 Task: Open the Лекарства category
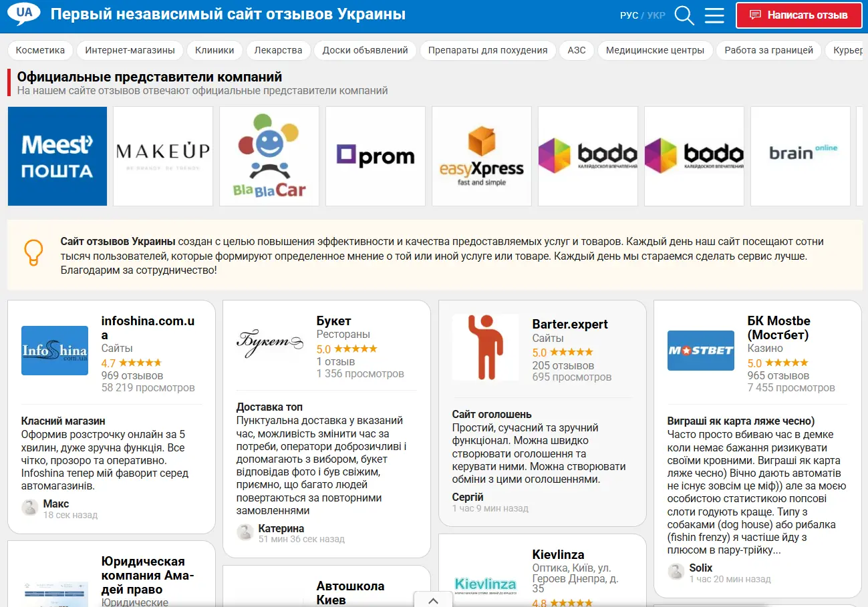(x=278, y=50)
